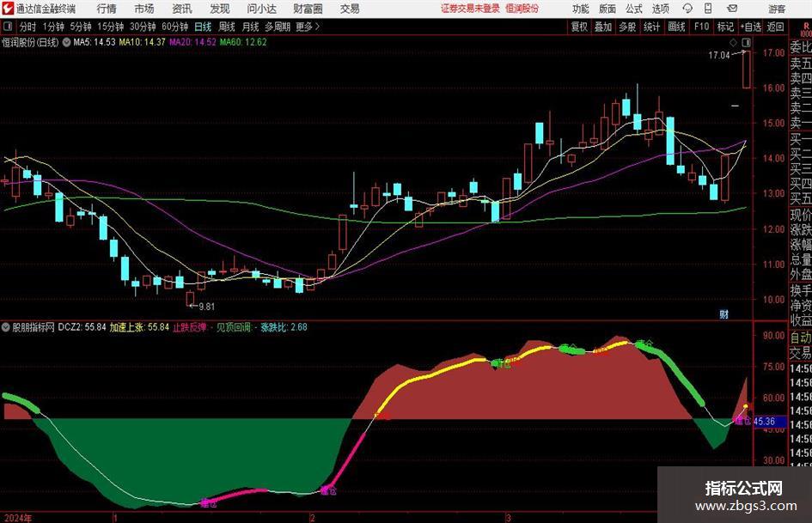This screenshot has height=523, width=812.
Task: Click 止跌反弹 label
Action: [x=190, y=327]
